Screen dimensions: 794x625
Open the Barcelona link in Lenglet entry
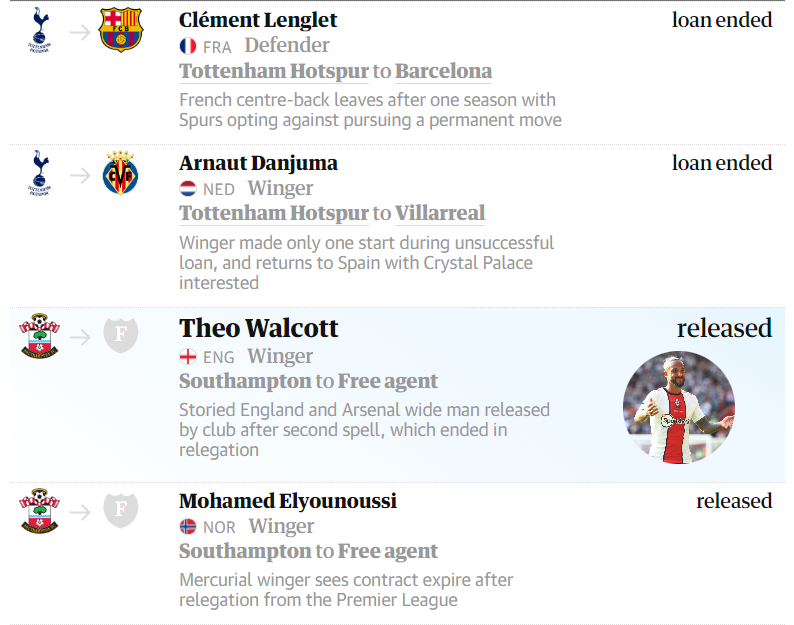(x=443, y=71)
